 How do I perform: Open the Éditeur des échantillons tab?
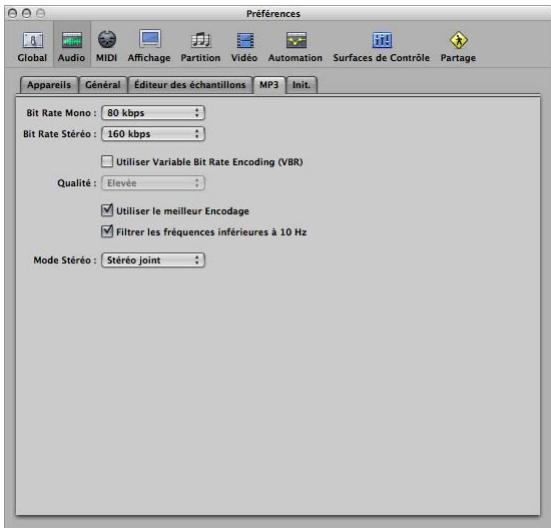190,85
